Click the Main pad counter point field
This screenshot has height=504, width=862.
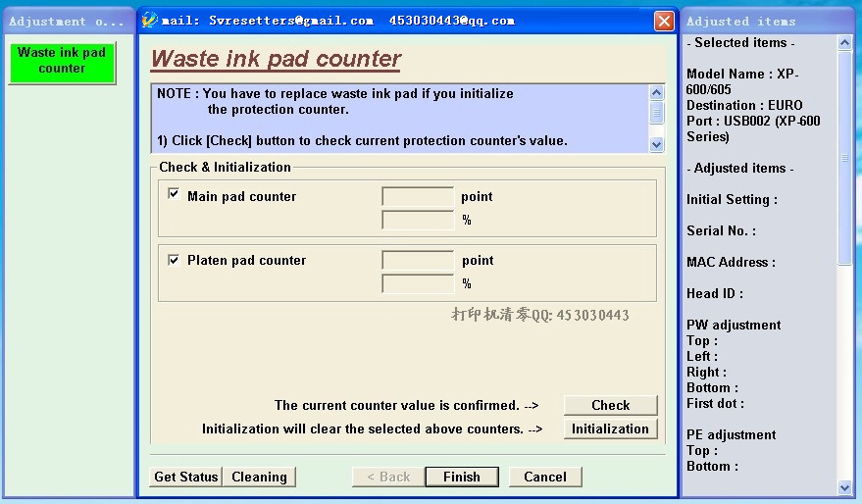pos(418,197)
